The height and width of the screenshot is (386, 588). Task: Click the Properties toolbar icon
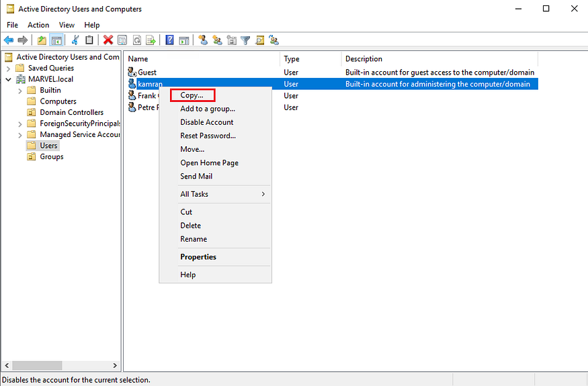tap(122, 40)
